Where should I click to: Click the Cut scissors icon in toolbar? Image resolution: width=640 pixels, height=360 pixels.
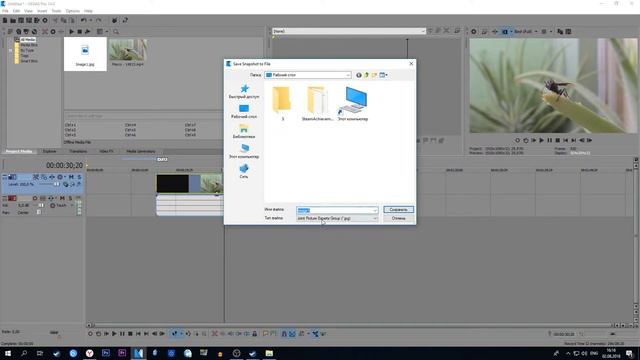click(x=56, y=20)
